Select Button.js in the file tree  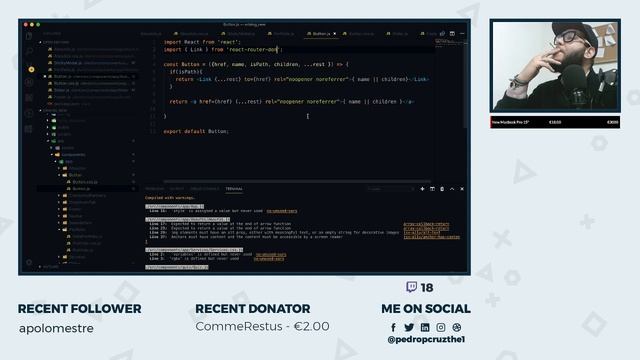click(x=81, y=189)
